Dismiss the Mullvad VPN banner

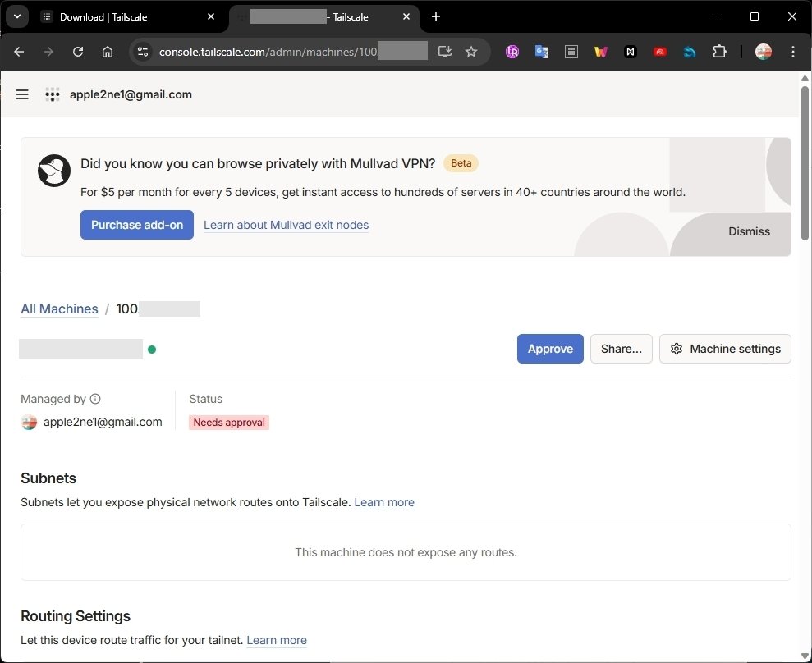749,231
